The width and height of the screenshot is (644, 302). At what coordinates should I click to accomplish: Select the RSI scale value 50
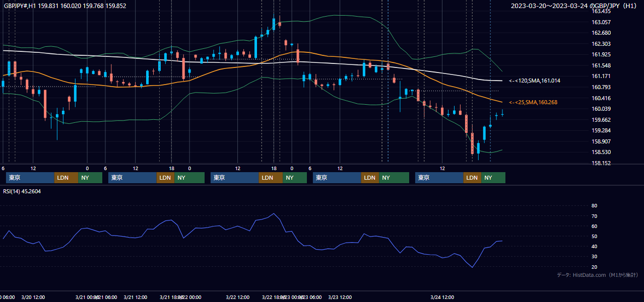tap(594, 236)
